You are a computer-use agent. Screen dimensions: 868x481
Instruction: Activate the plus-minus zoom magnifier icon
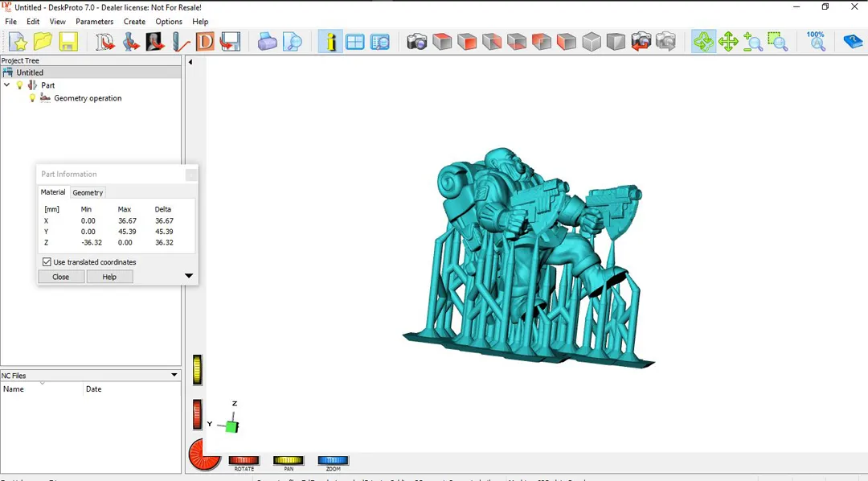pyautogui.click(x=753, y=42)
